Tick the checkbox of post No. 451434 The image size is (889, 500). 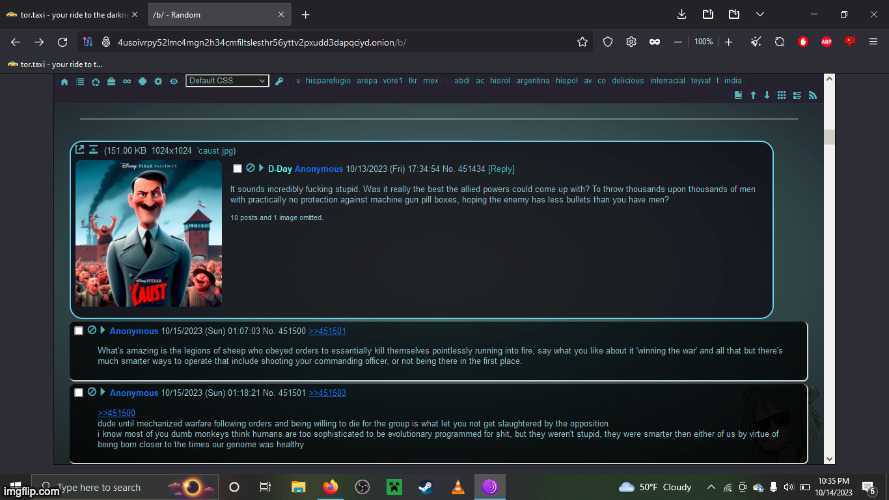238,169
